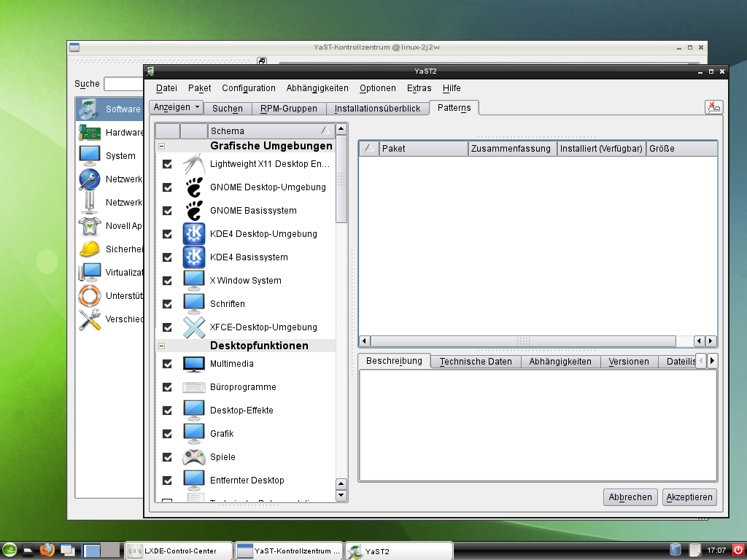This screenshot has width=747, height=560.
Task: Collapse the Desktopfunktionen section
Action: click(161, 345)
